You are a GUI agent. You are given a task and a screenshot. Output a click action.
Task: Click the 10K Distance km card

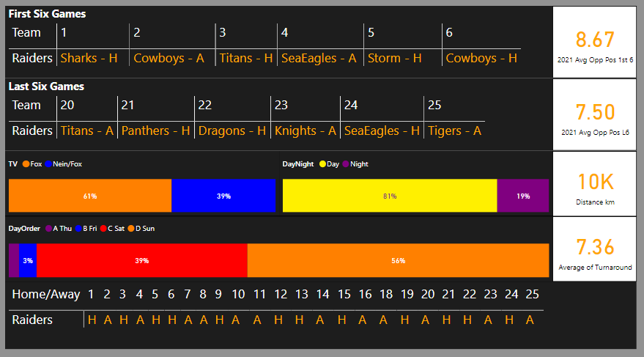tap(595, 184)
